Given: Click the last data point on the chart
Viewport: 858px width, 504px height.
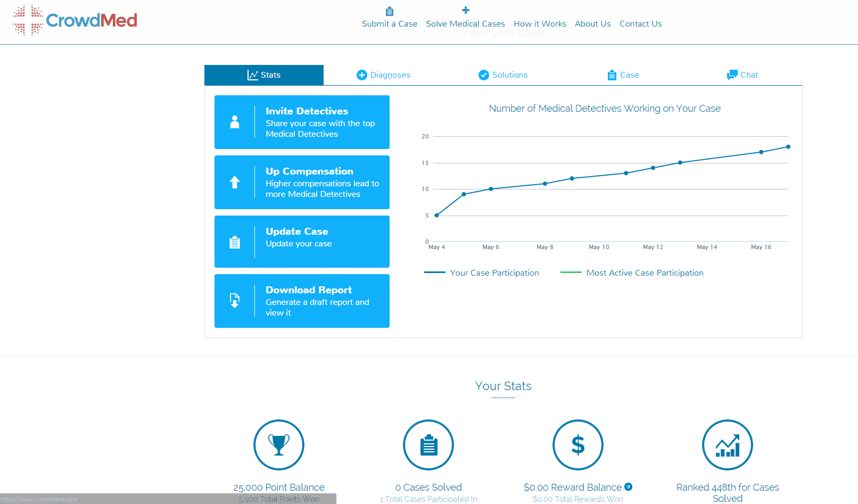Looking at the screenshot, I should pos(788,147).
